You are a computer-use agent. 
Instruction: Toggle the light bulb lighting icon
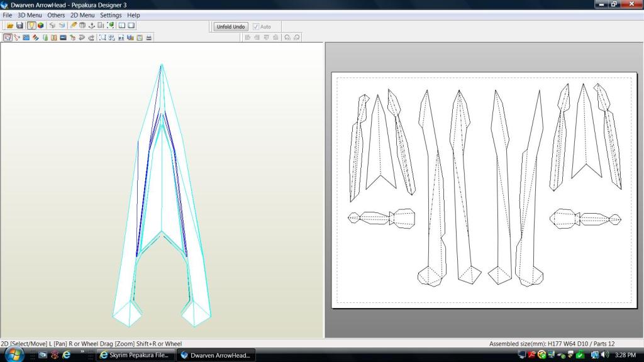tap(31, 25)
